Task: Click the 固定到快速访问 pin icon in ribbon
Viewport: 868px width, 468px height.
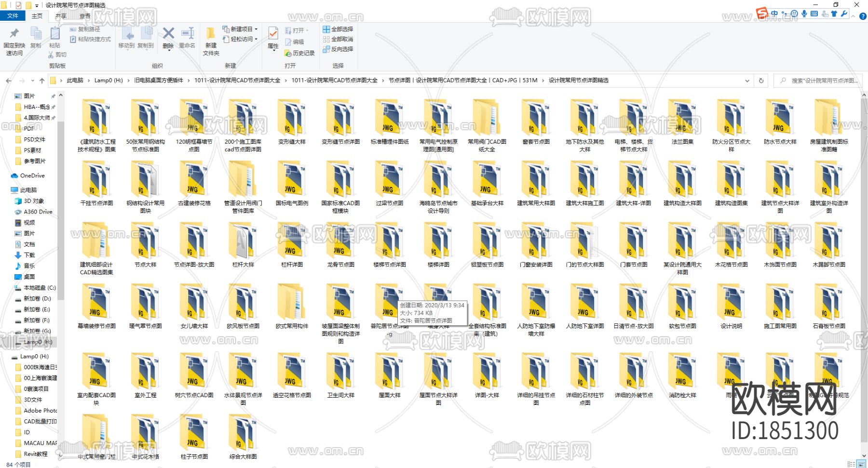Action: pos(14,33)
